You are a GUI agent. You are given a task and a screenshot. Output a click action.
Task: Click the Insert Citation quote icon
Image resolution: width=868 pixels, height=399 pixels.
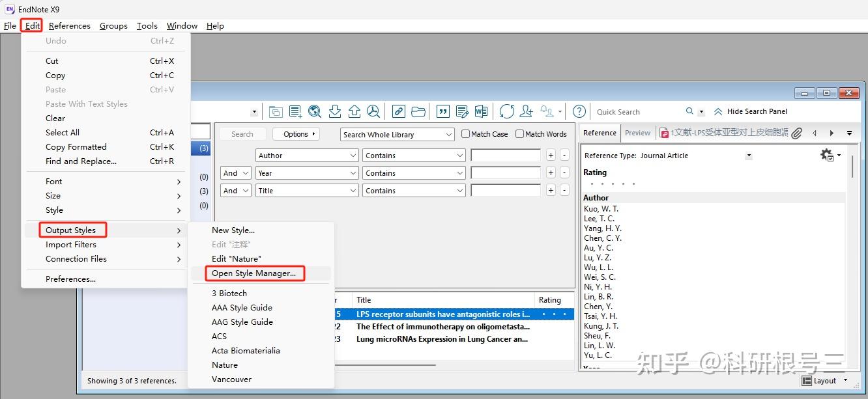442,111
